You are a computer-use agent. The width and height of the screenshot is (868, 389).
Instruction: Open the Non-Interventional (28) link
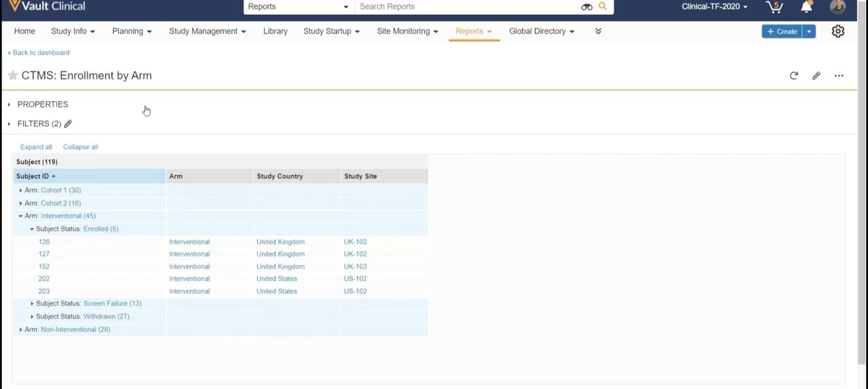point(75,329)
